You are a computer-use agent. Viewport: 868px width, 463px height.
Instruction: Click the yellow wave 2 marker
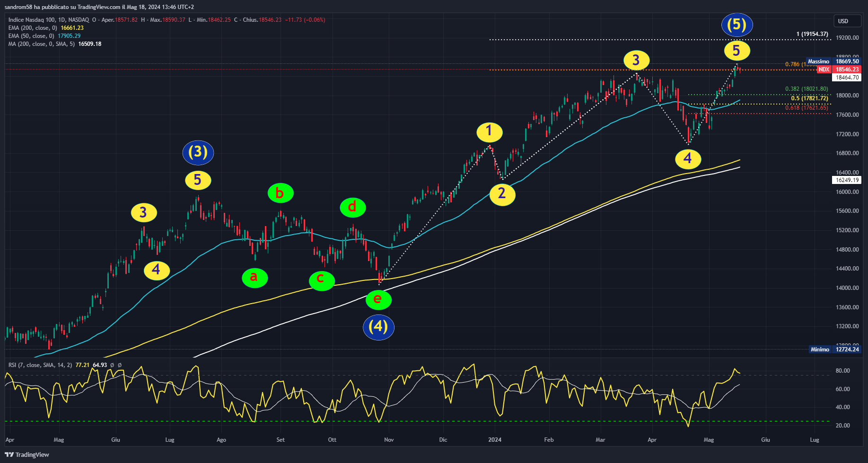coord(502,194)
